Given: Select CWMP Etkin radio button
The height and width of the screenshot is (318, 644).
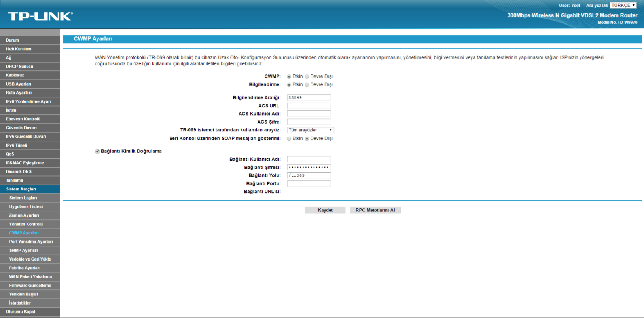Looking at the screenshot, I should click(x=289, y=77).
